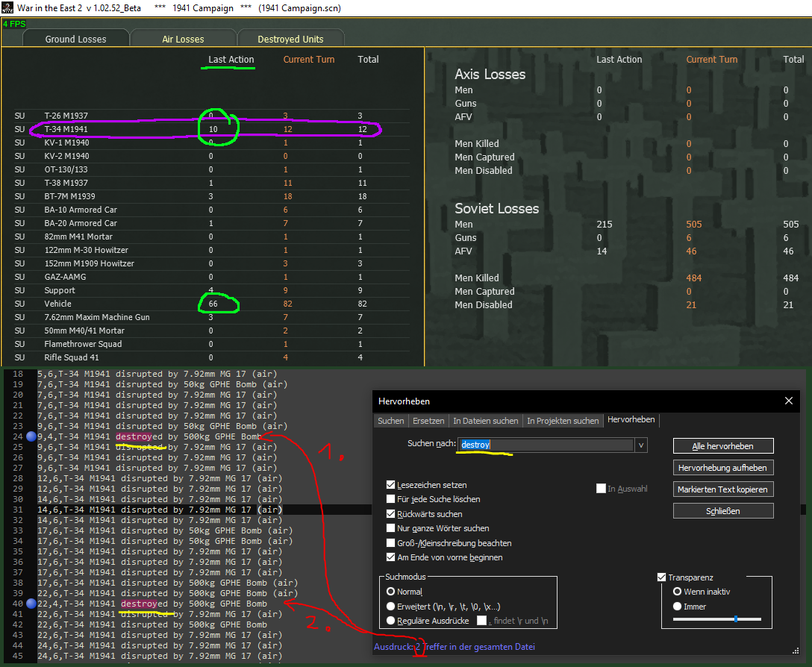This screenshot has width=812, height=667.
Task: Select the Vehicle row in Ground Losses
Action: pos(212,304)
